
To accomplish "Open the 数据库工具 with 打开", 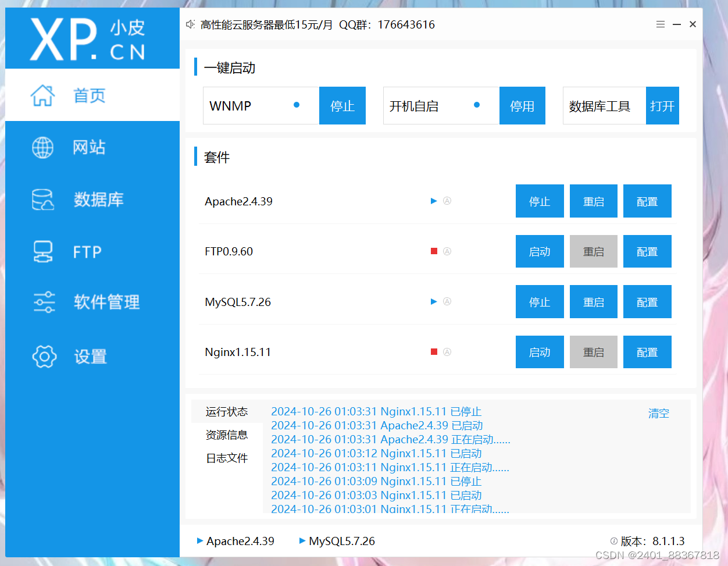I will click(662, 106).
